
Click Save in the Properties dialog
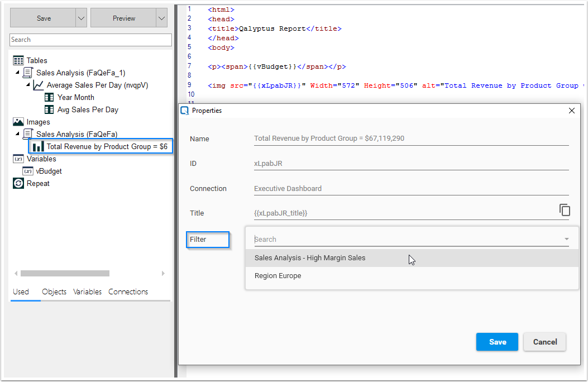[497, 342]
